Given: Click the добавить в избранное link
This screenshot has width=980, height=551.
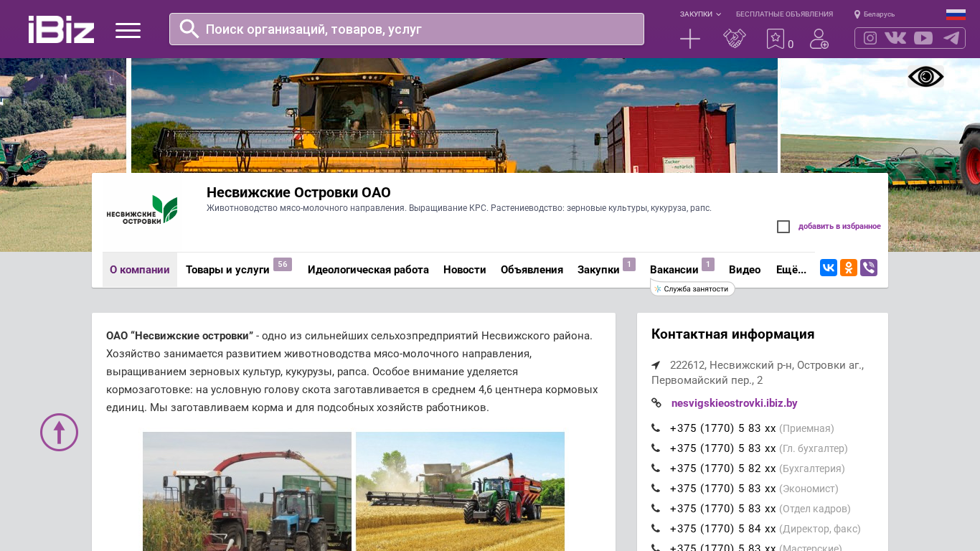Looking at the screenshot, I should click(839, 227).
